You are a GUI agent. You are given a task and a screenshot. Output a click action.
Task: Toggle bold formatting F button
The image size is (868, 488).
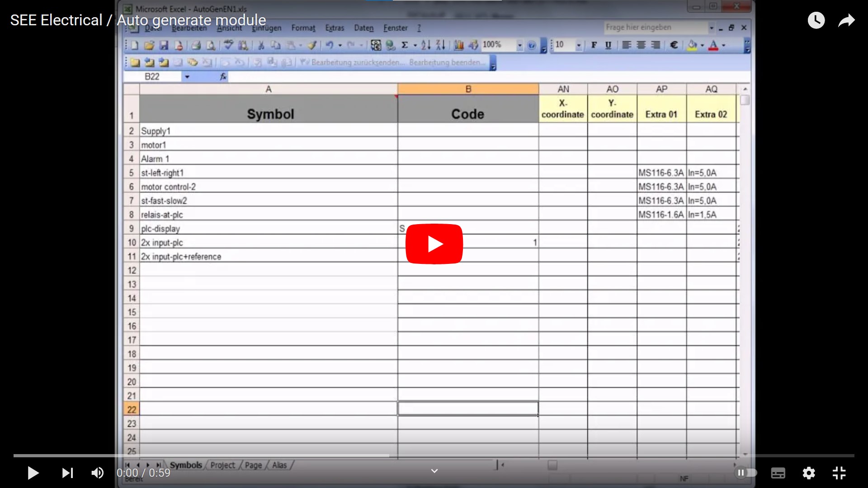(594, 45)
